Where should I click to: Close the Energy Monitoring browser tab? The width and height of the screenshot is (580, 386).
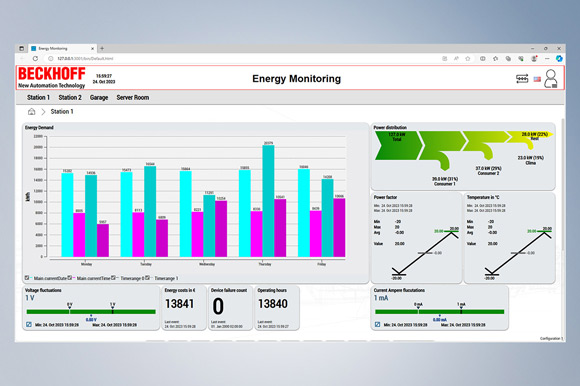[92, 48]
